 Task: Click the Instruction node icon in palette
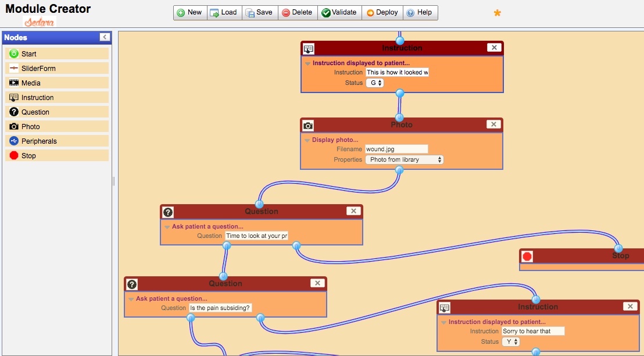(14, 97)
